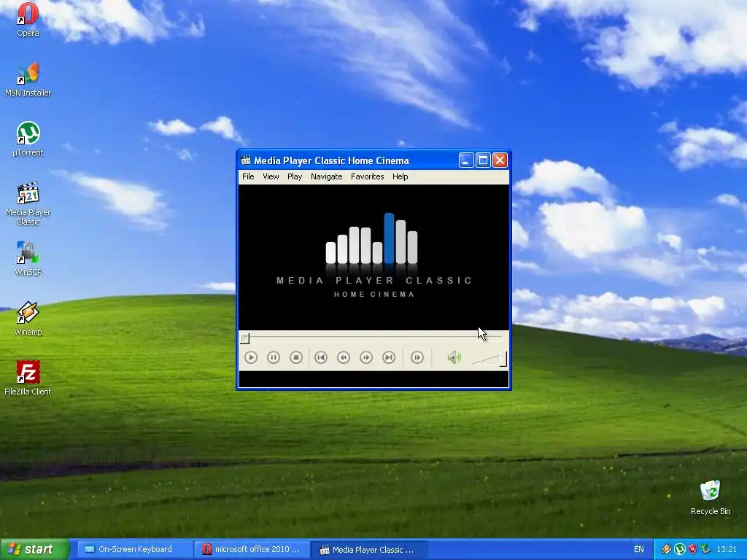Open the Play menu
This screenshot has height=560, width=747.
pos(295,176)
